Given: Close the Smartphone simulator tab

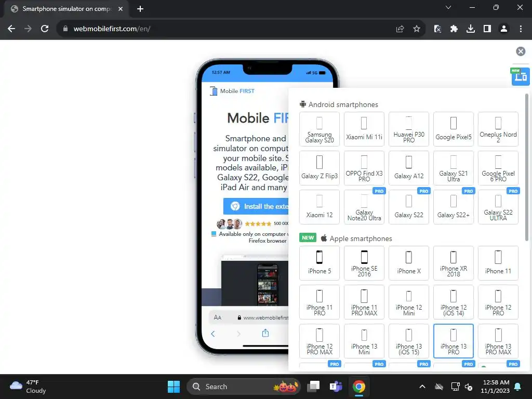Looking at the screenshot, I should tap(121, 9).
